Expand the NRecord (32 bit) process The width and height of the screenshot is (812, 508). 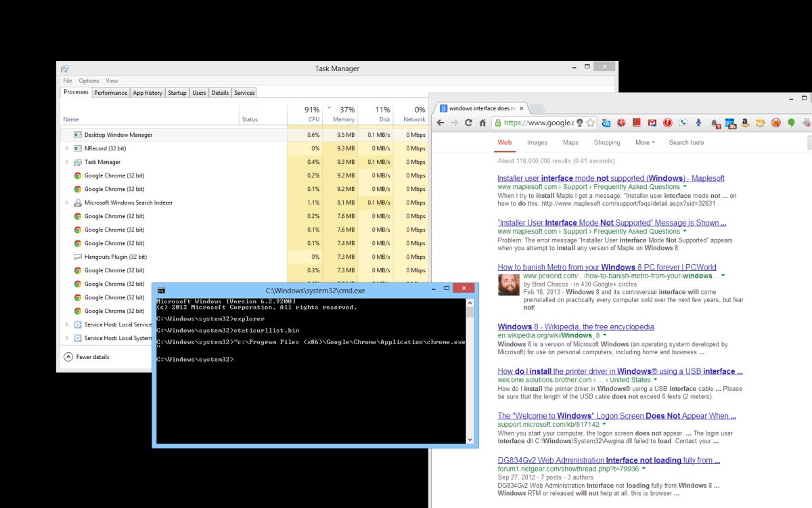[x=66, y=148]
